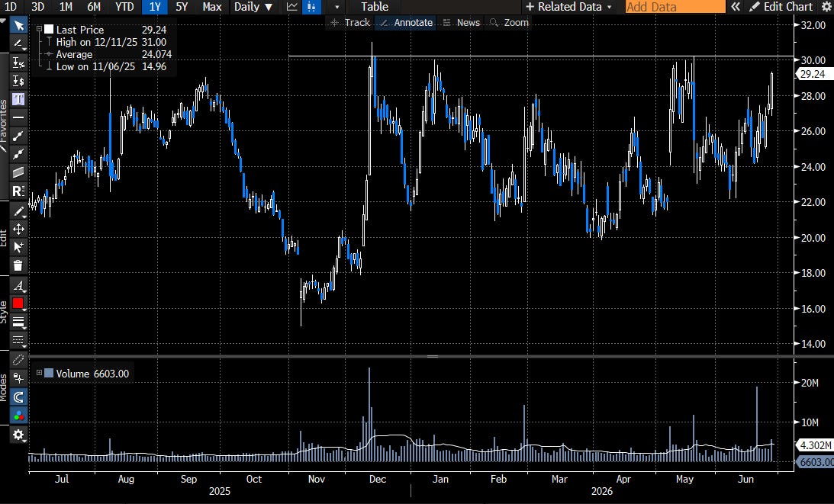Select the percent change measurement tool
The width and height of the screenshot is (834, 504).
(x=18, y=63)
